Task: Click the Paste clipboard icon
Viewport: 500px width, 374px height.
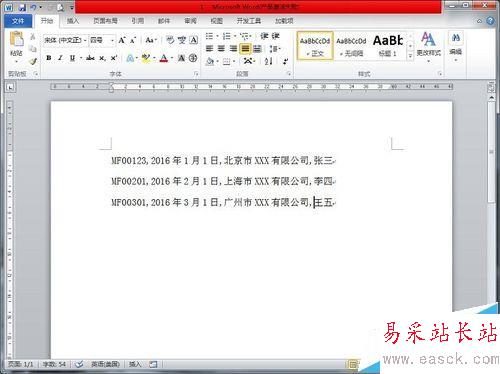Action: (x=16, y=40)
